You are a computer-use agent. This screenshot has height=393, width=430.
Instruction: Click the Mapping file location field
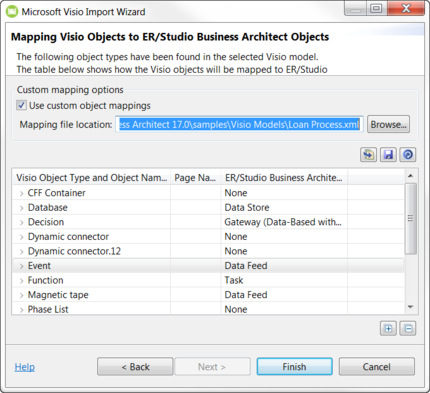(239, 124)
